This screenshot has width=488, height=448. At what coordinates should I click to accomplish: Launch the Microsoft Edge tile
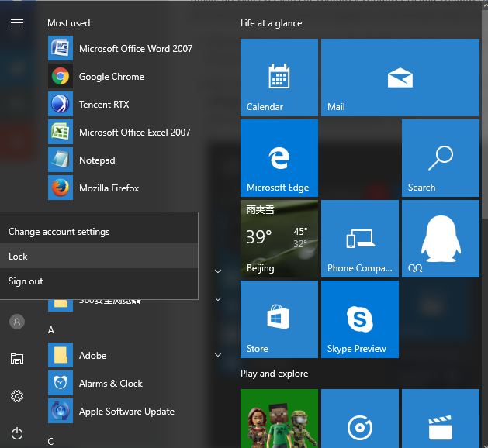pyautogui.click(x=279, y=158)
